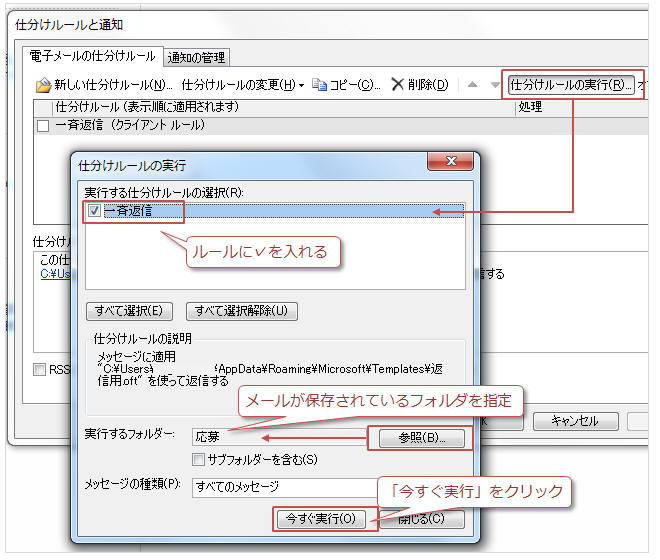
Task: Click the すべて選択 button
Action: coord(130,311)
